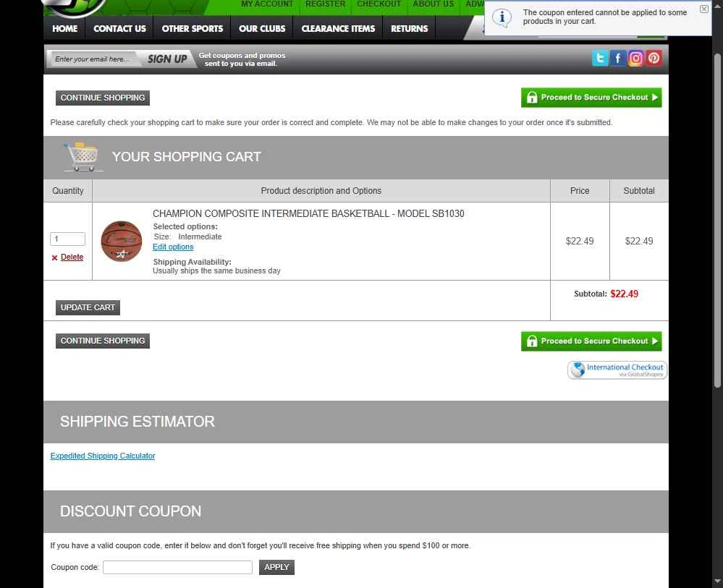Click the Price value $22.49 cell

580,241
